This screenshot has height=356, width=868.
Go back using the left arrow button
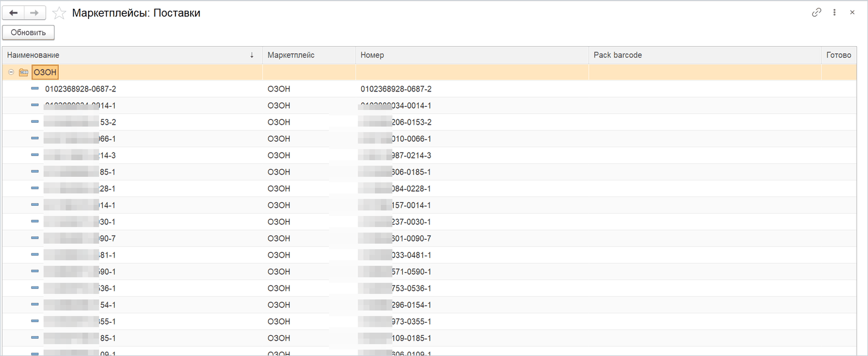13,13
